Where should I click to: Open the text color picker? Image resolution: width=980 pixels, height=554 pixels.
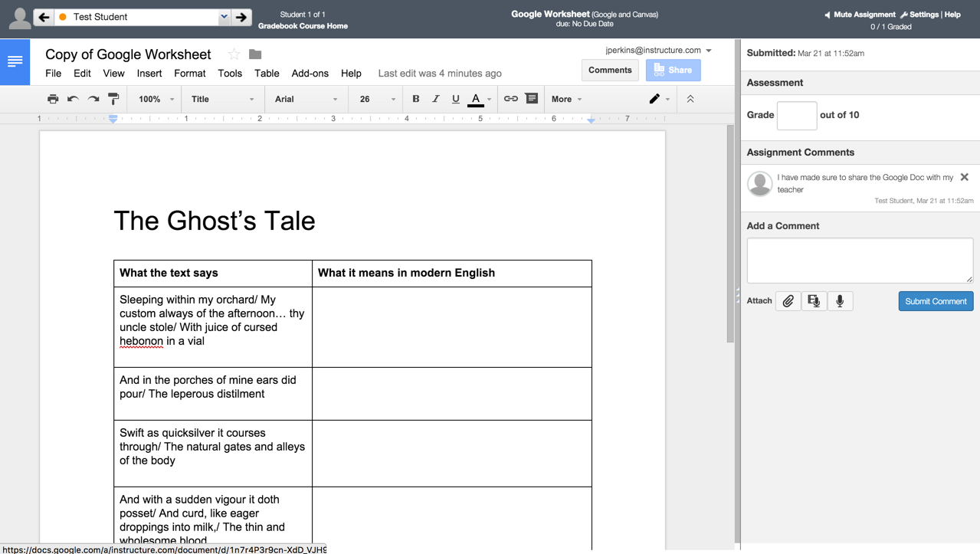tap(476, 99)
